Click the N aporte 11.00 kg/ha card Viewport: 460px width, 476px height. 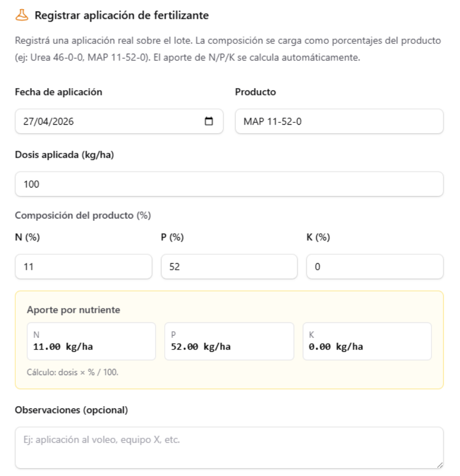coord(91,341)
